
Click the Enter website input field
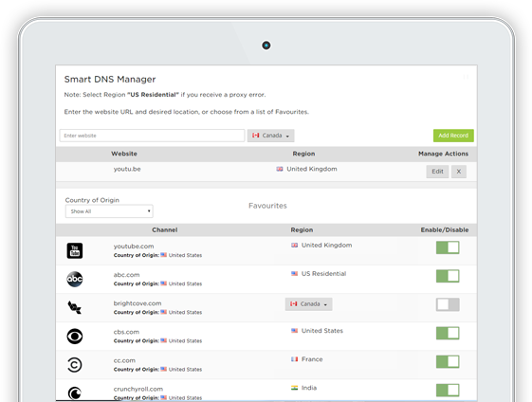(x=152, y=136)
